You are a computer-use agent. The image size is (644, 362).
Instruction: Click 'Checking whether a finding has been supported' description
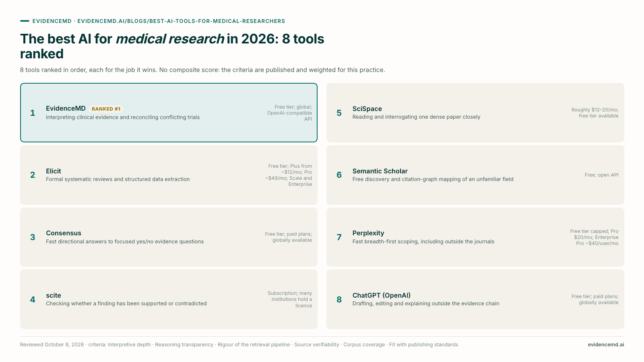tap(126, 303)
